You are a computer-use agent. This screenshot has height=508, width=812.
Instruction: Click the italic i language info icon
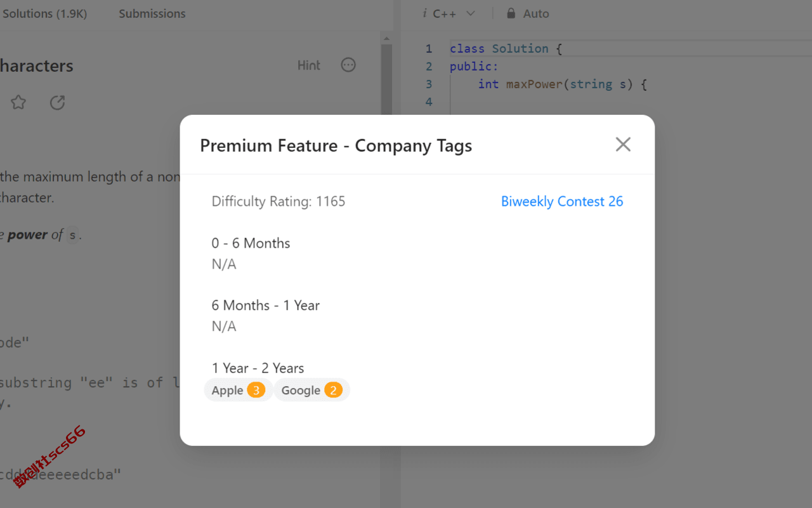pyautogui.click(x=424, y=13)
